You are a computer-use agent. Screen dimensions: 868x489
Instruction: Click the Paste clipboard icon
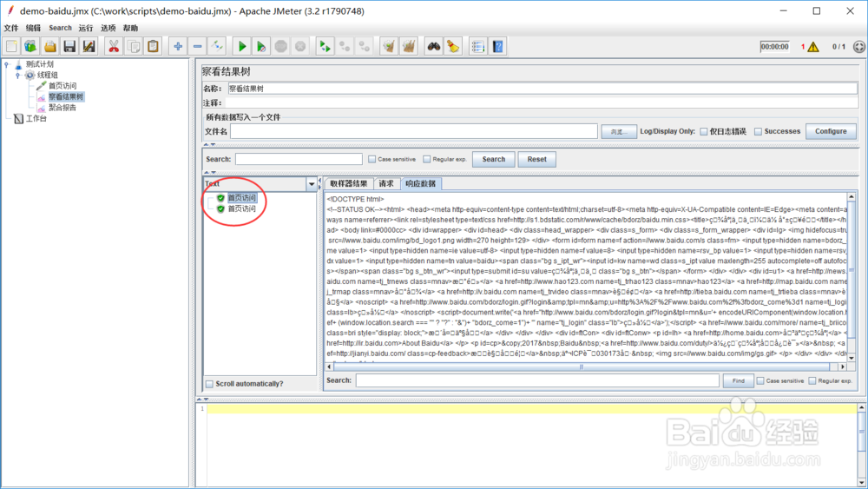(153, 47)
